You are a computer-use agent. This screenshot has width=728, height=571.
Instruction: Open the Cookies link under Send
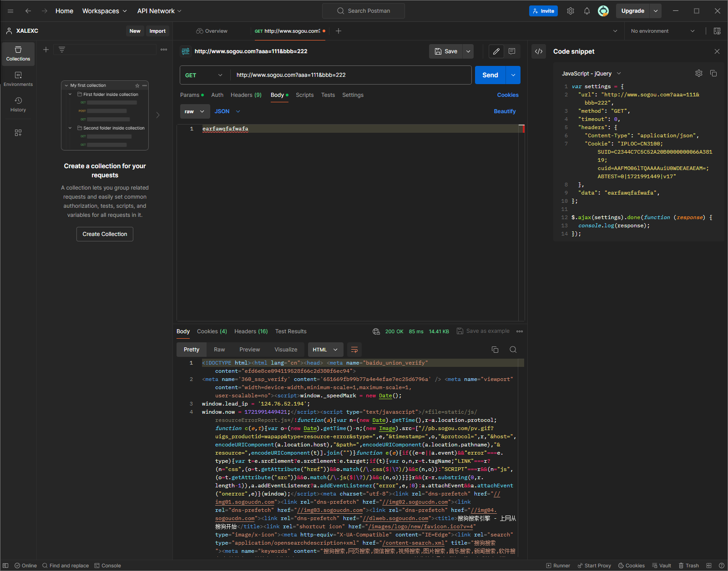[508, 95]
